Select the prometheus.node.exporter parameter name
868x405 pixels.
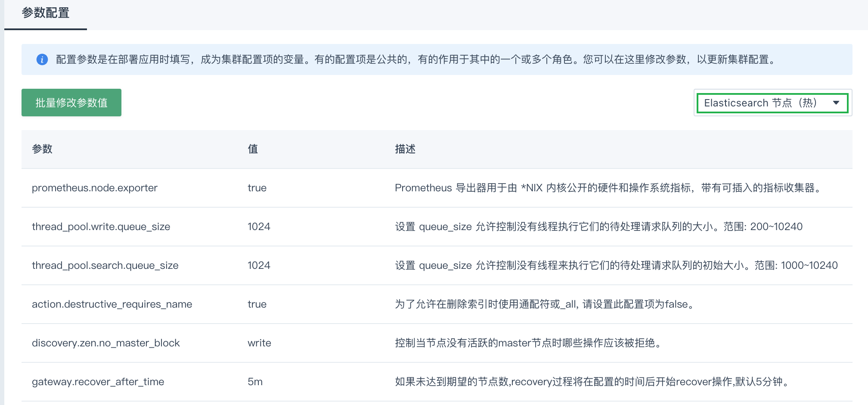(x=95, y=188)
